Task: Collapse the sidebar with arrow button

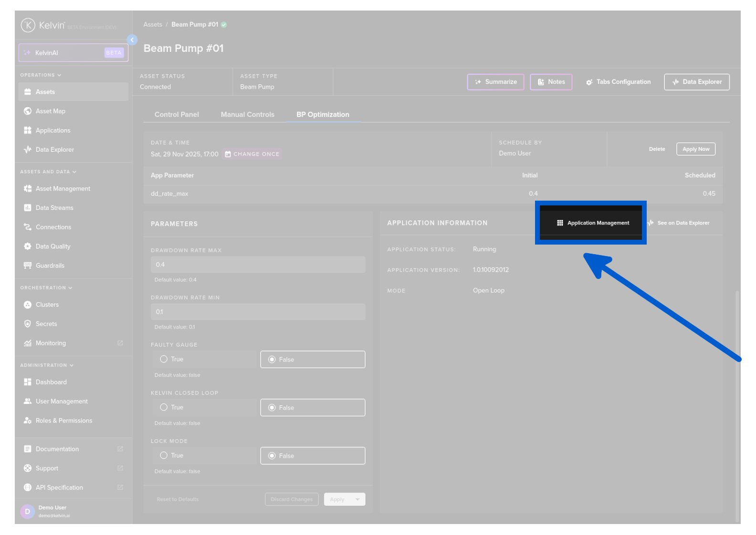Action: click(x=132, y=40)
